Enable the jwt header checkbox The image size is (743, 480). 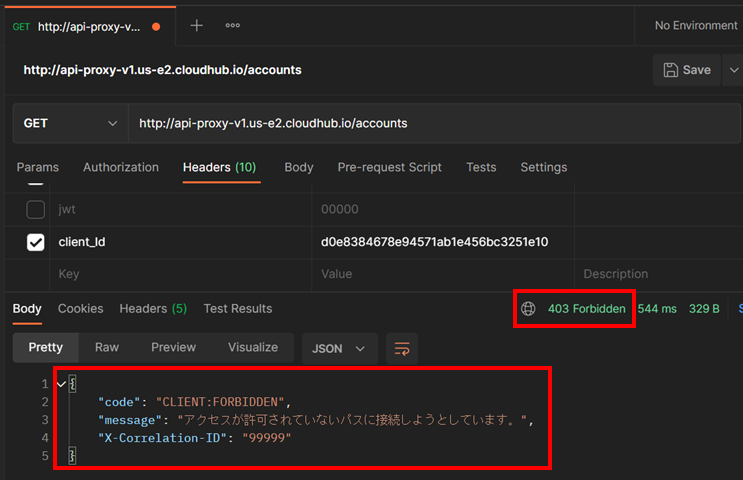click(x=35, y=210)
